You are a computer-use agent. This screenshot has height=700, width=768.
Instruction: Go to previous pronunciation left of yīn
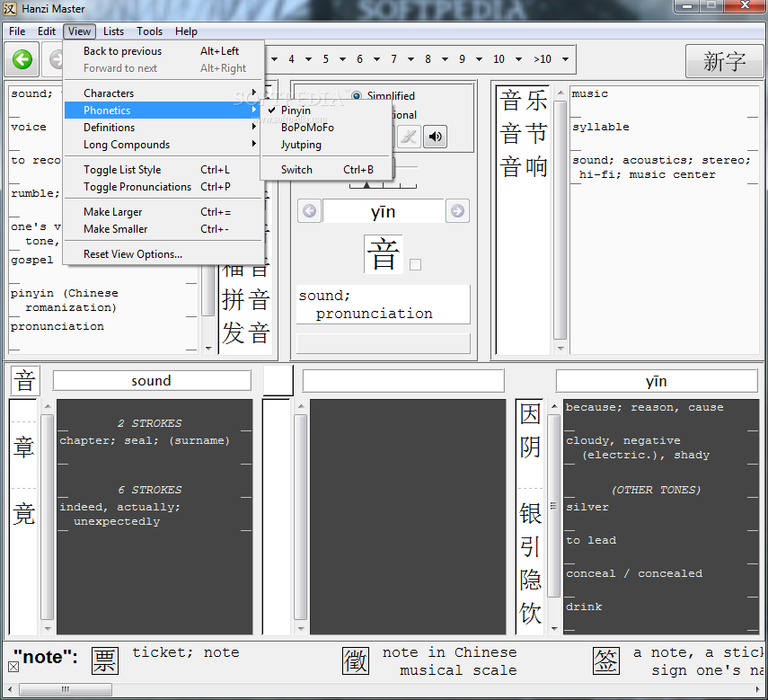point(309,211)
